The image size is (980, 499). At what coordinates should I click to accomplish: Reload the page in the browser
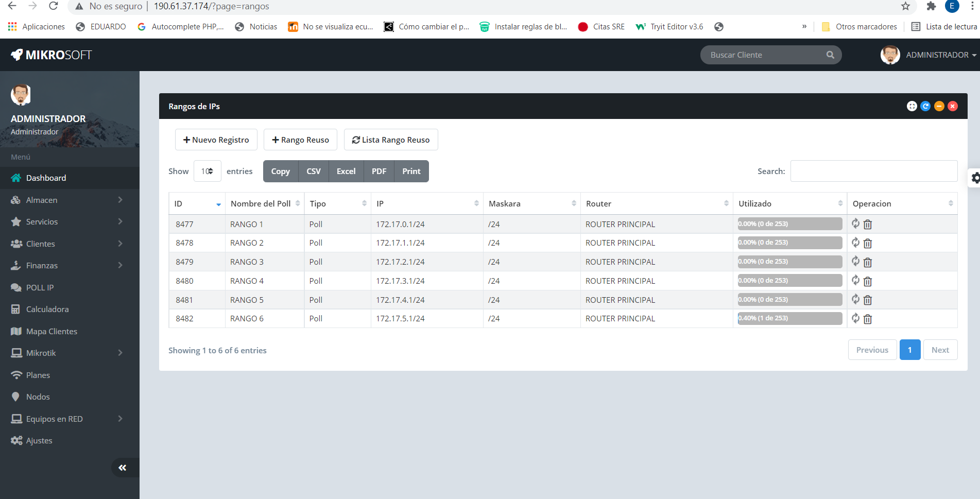(53, 6)
